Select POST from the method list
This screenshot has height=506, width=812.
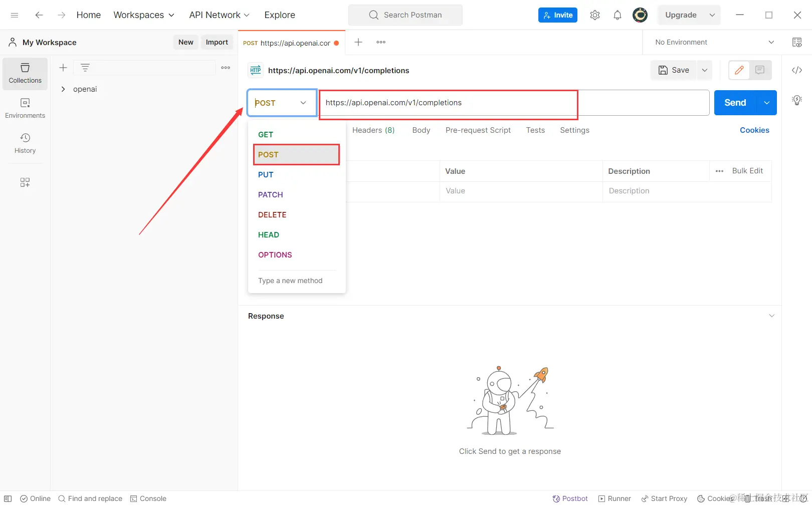click(x=297, y=155)
